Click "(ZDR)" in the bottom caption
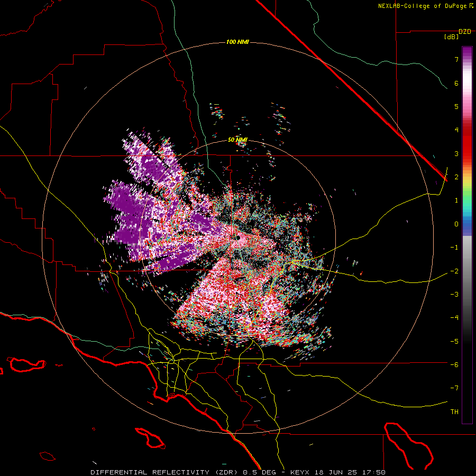 point(227,472)
